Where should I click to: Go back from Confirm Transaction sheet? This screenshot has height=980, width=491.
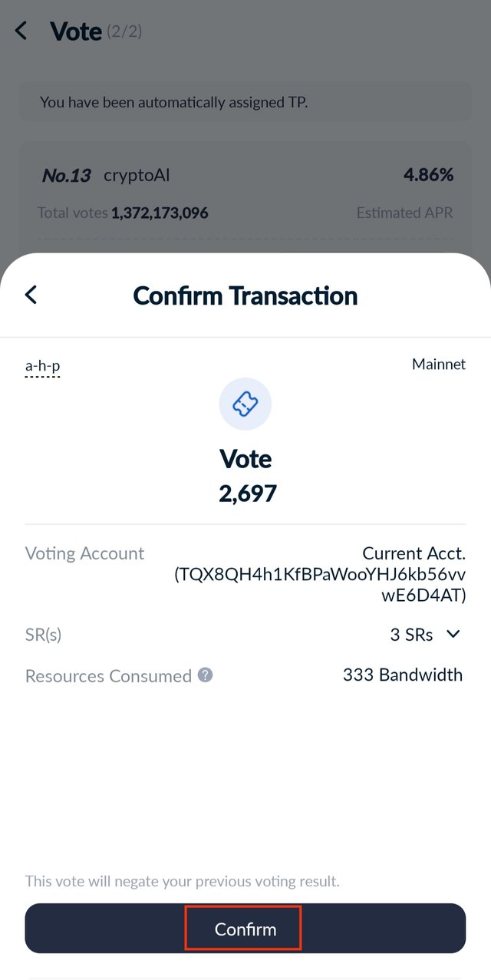[x=31, y=295]
